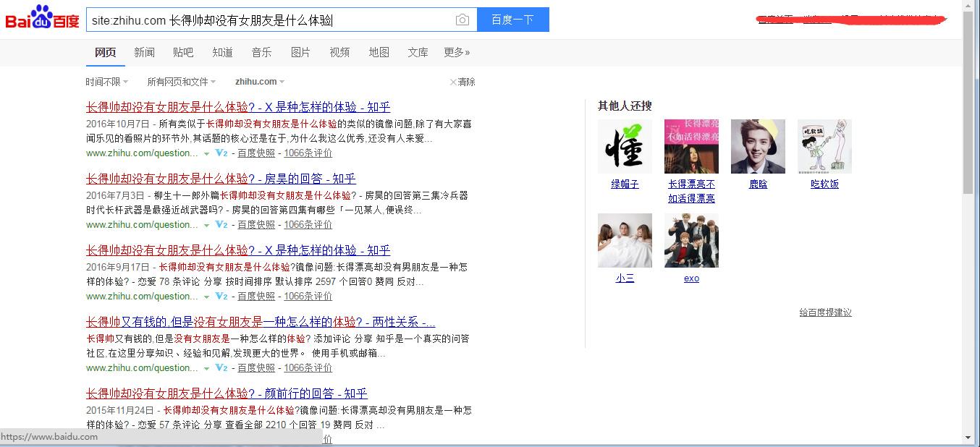Open camera image search icon
This screenshot has height=447, width=980.
(x=462, y=20)
